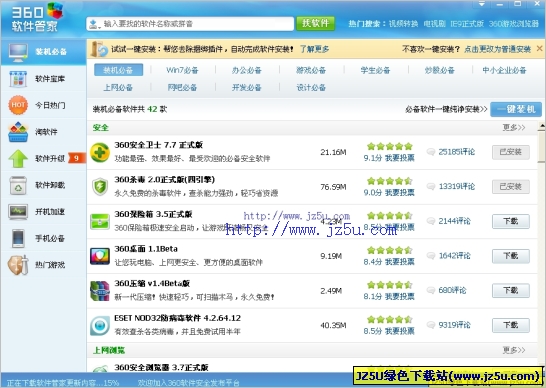546x388 pixels.
Task: Open 手机必备 phone icon
Action: pyautogui.click(x=18, y=239)
